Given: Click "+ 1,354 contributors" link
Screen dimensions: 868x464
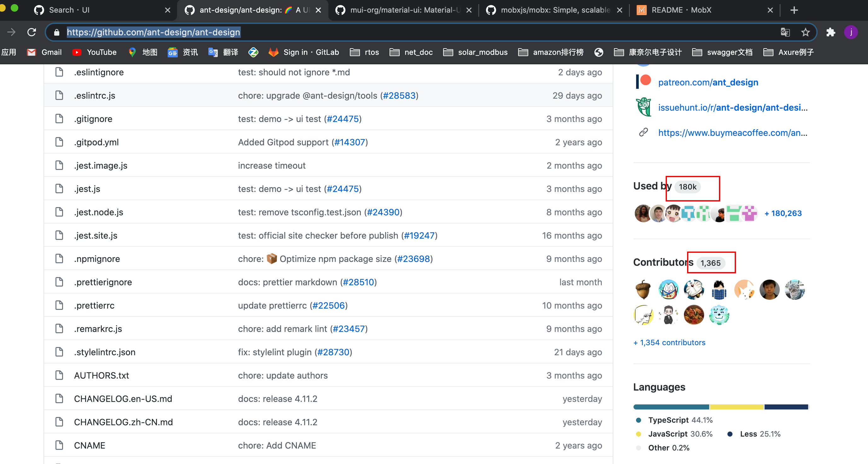Looking at the screenshot, I should click(x=669, y=343).
